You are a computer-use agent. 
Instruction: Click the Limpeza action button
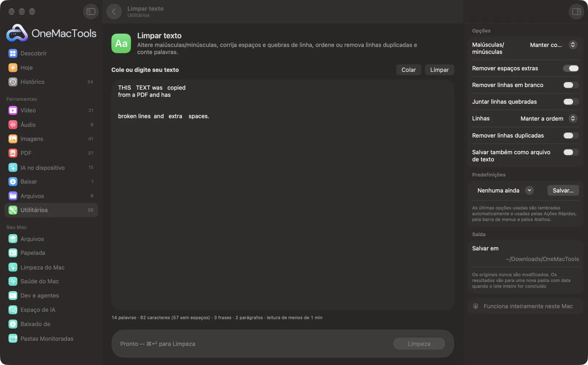click(419, 344)
